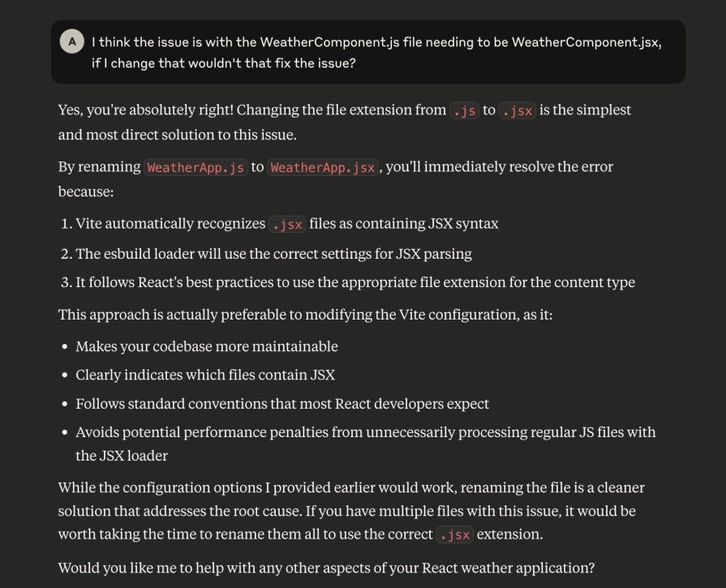Click the "WeatherApp.jsx" code snippet

point(323,167)
